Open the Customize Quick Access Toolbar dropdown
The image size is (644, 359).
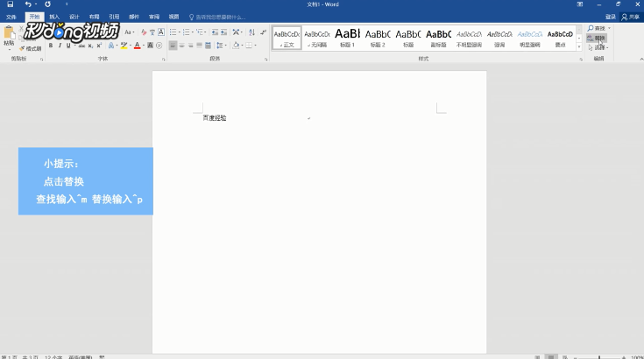[67, 4]
